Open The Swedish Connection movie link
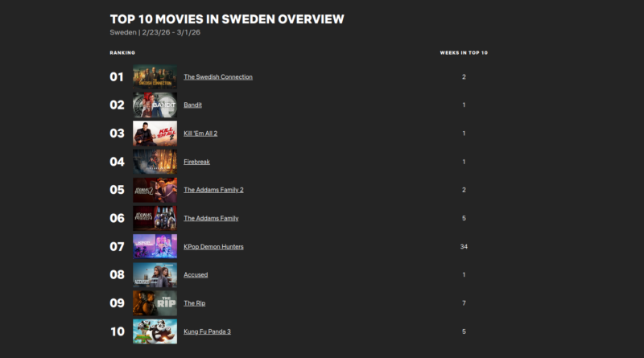644x358 pixels. (218, 76)
